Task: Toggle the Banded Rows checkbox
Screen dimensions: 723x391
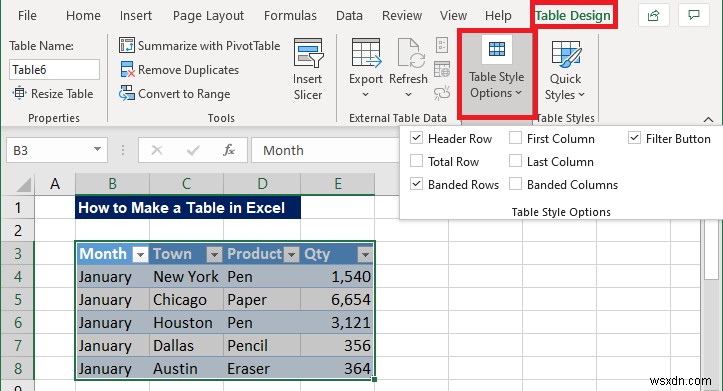Action: tap(416, 184)
